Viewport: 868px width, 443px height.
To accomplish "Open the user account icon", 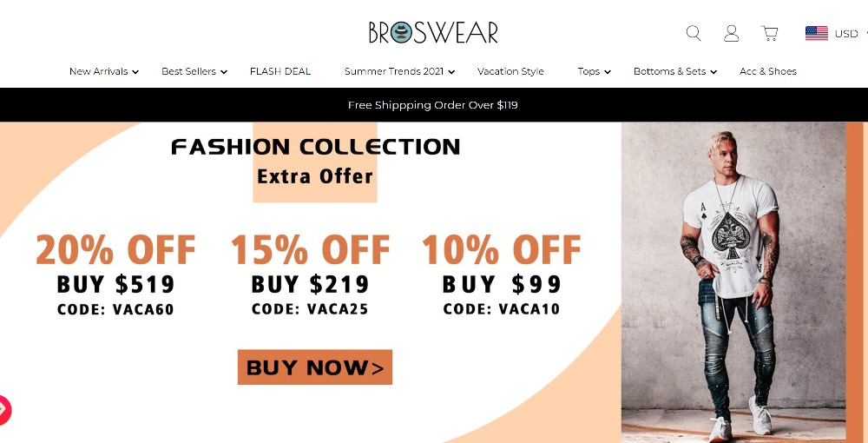I will click(731, 33).
